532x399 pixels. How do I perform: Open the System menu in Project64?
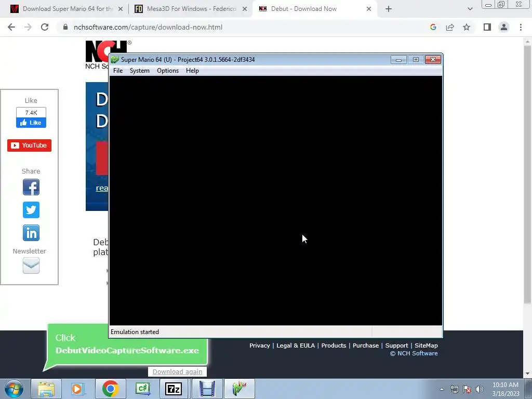pyautogui.click(x=139, y=71)
